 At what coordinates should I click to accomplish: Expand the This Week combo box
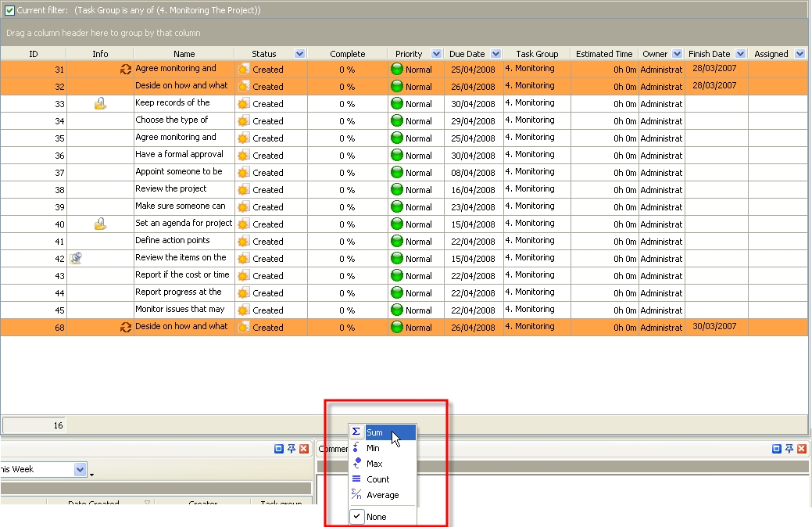(80, 469)
